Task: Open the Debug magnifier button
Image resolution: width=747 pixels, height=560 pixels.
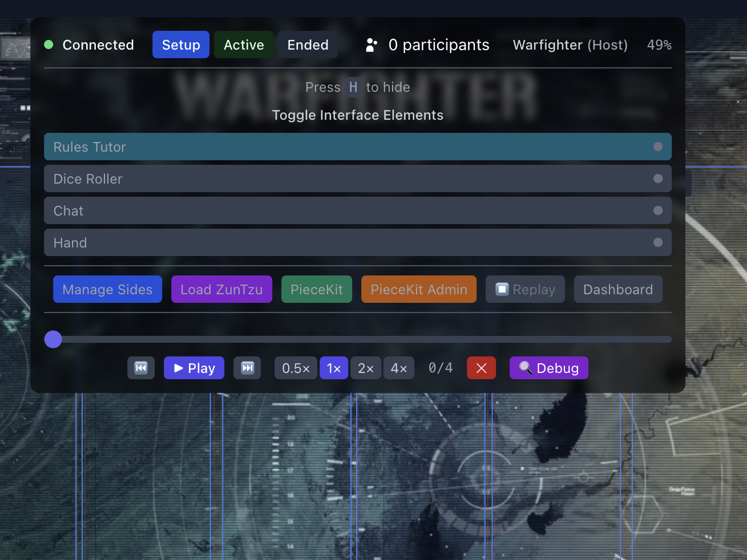Action: tap(548, 368)
